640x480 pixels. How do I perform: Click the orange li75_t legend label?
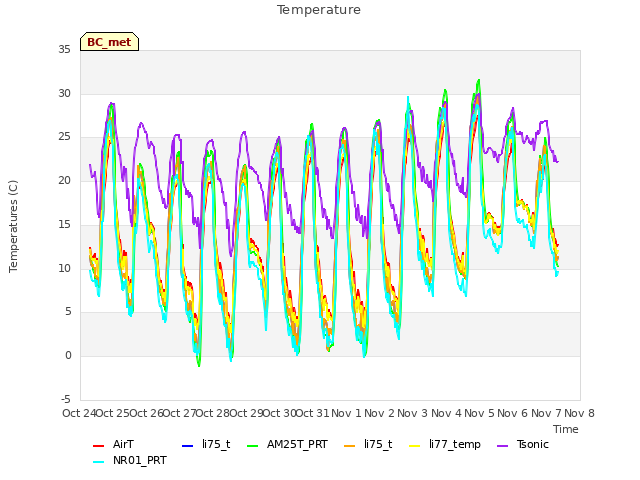pyautogui.click(x=378, y=444)
